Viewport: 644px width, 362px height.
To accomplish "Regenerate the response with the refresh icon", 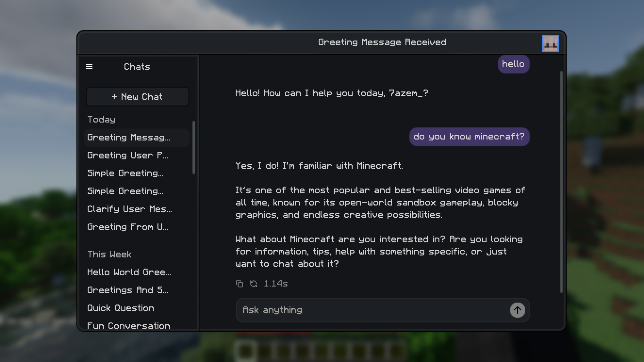I will coord(254,283).
